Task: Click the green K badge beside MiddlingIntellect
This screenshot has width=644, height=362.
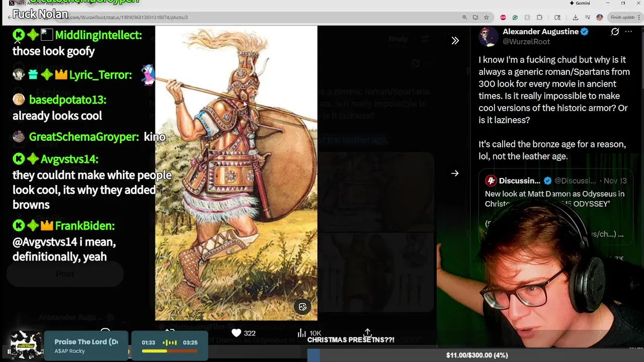Action: [x=19, y=35]
